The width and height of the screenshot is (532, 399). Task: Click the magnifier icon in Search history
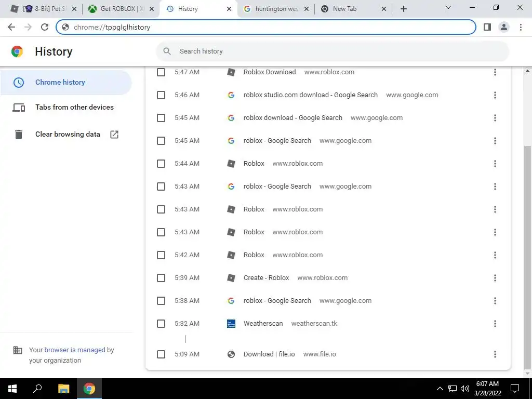pos(167,51)
